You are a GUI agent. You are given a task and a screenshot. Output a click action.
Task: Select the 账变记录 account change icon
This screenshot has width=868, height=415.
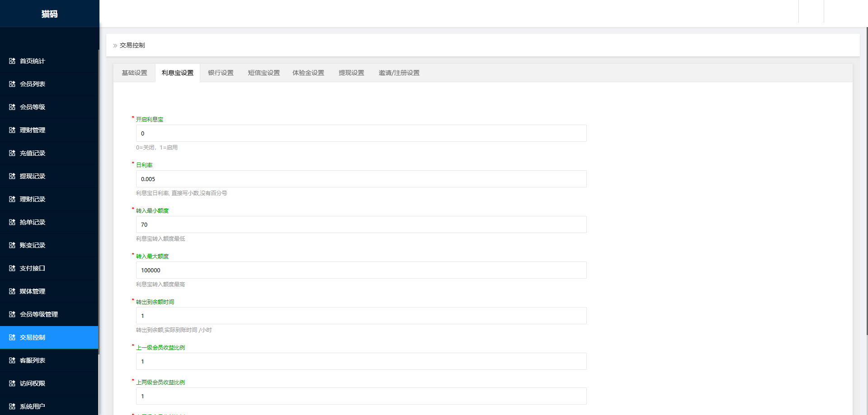(12, 245)
